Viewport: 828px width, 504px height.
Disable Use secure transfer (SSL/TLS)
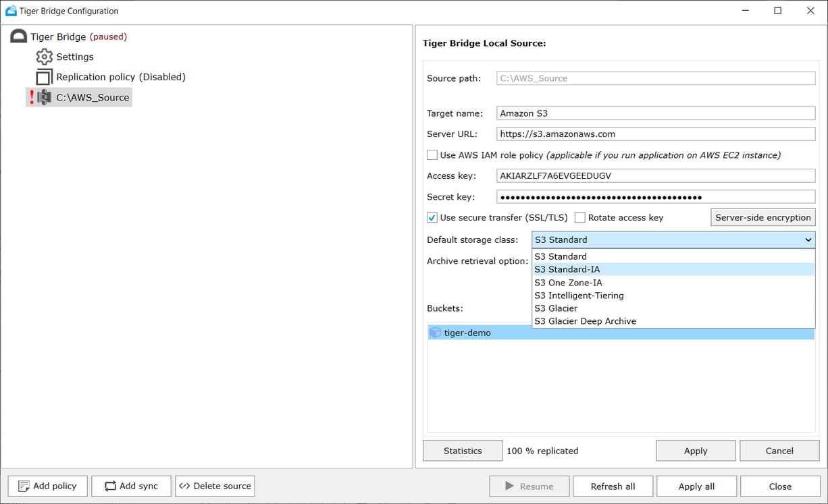[x=432, y=217]
